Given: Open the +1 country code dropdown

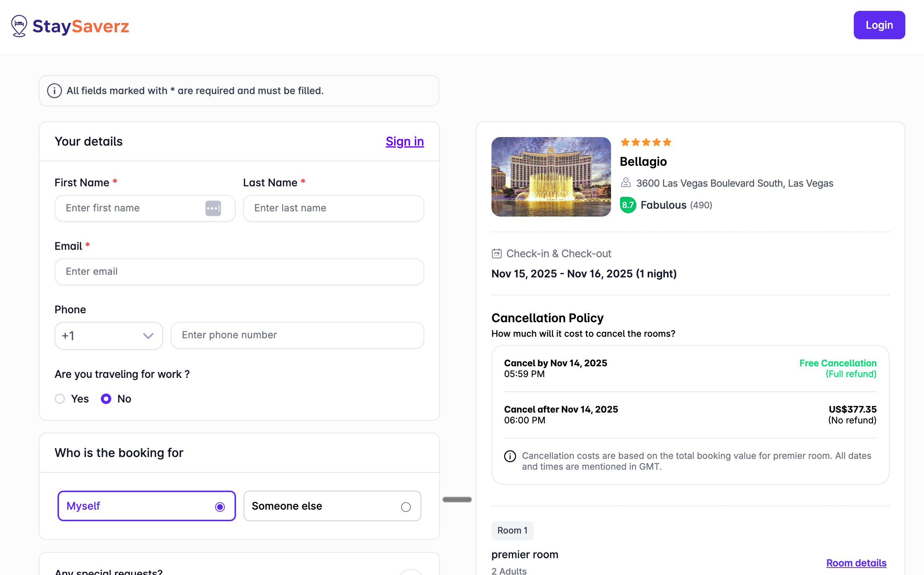Looking at the screenshot, I should coord(108,335).
